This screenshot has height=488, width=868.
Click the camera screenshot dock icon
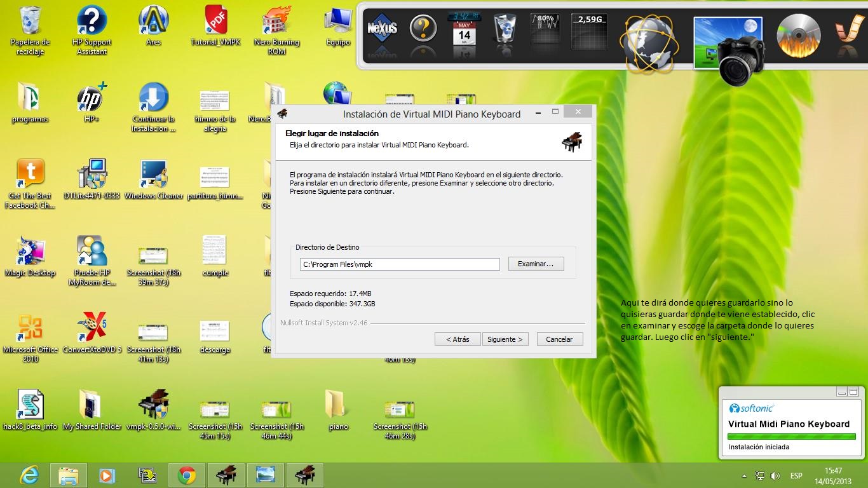(729, 50)
